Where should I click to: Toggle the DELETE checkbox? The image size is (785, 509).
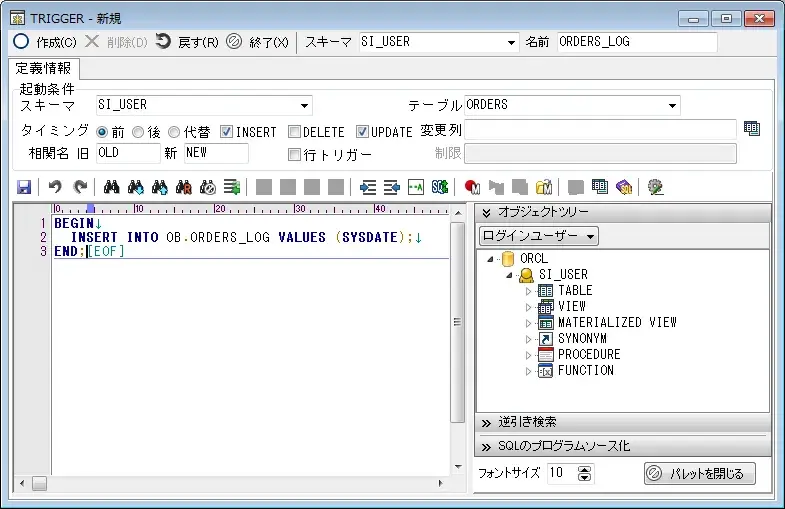tap(294, 132)
